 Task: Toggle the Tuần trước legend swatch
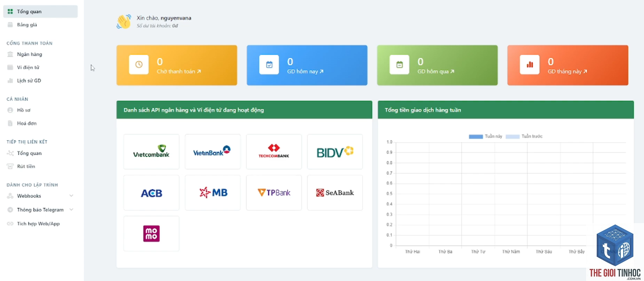(x=512, y=137)
